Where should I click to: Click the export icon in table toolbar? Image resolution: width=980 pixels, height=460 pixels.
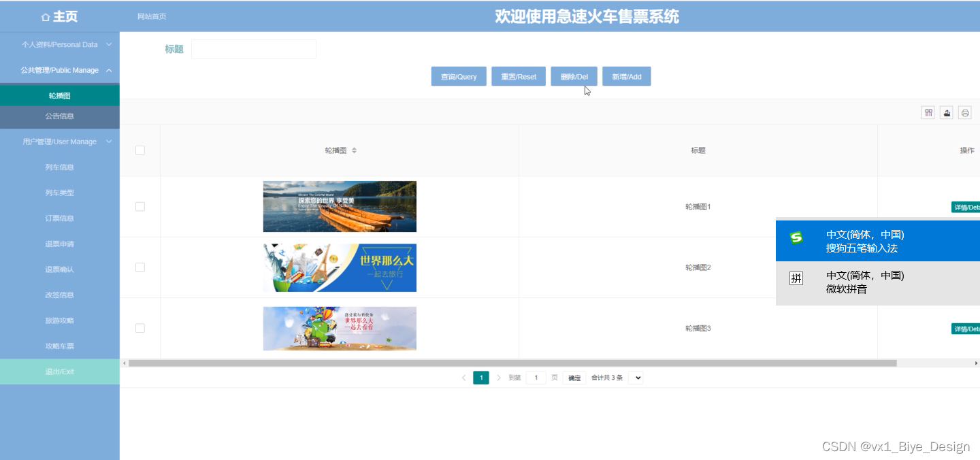coord(947,113)
